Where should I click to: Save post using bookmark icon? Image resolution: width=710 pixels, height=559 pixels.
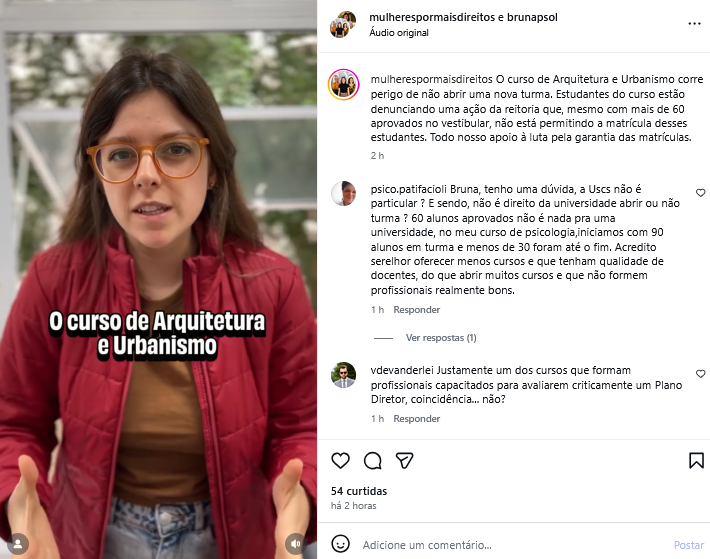click(696, 460)
